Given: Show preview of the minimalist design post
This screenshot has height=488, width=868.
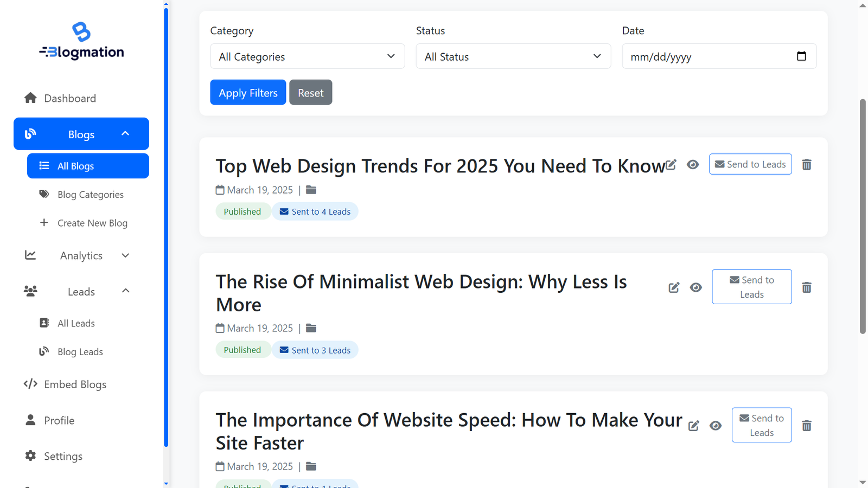Looking at the screenshot, I should tap(696, 287).
